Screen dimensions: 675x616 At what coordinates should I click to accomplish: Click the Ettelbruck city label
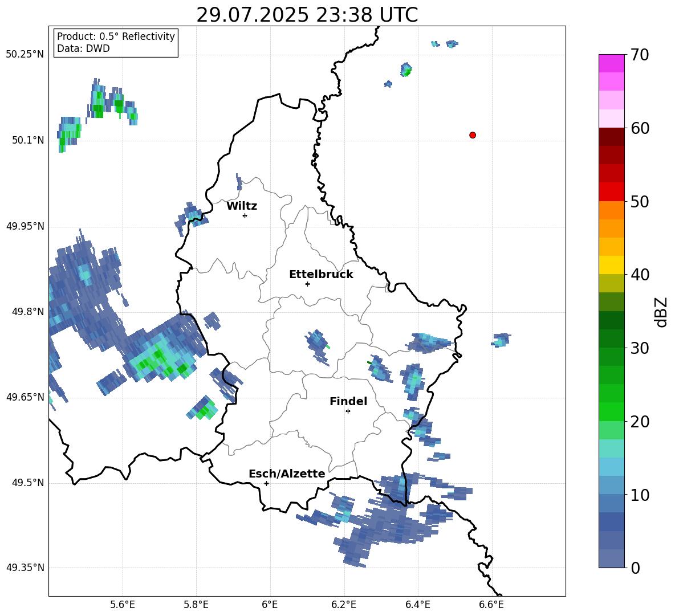coord(321,275)
